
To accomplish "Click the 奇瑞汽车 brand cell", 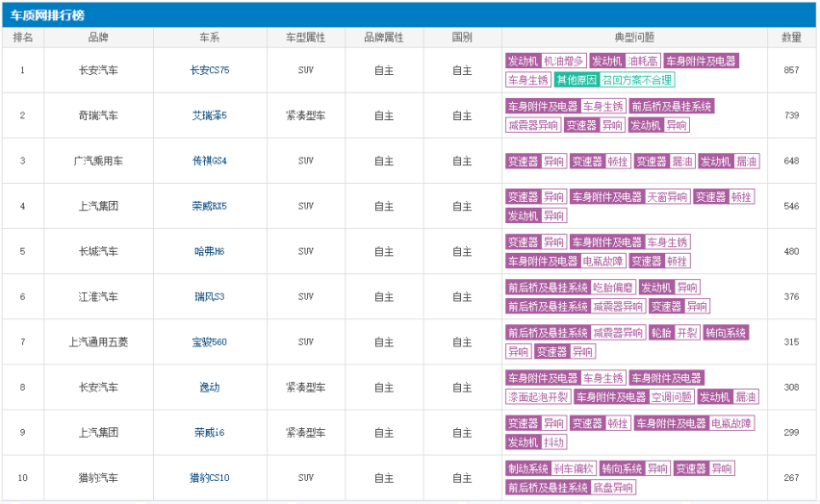I will pos(98,115).
